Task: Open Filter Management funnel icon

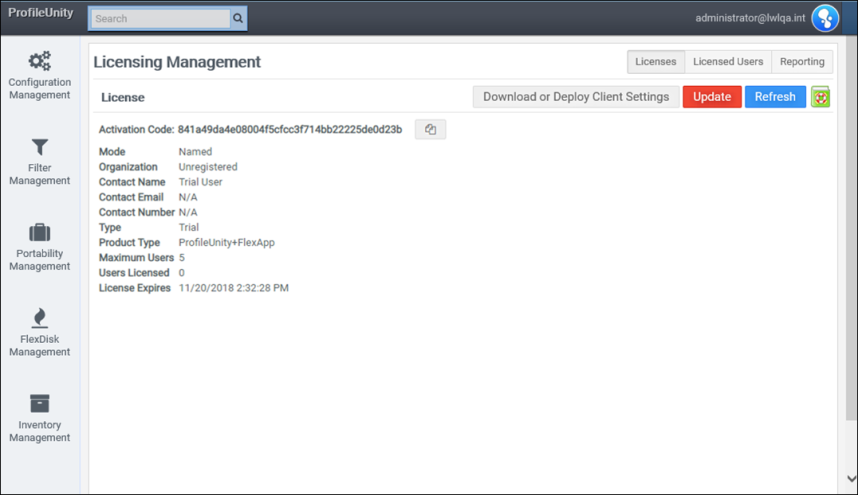Action: click(40, 147)
